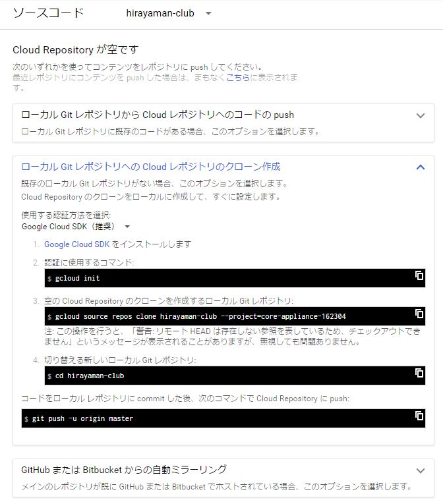Collapse the Cloud repository clone section
Image resolution: width=443 pixels, height=504 pixels.
tap(421, 167)
